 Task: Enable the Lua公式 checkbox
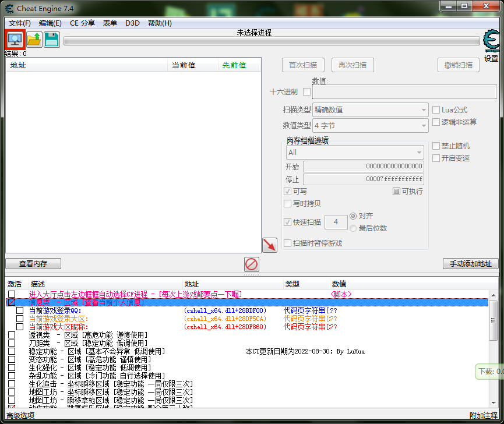point(436,110)
